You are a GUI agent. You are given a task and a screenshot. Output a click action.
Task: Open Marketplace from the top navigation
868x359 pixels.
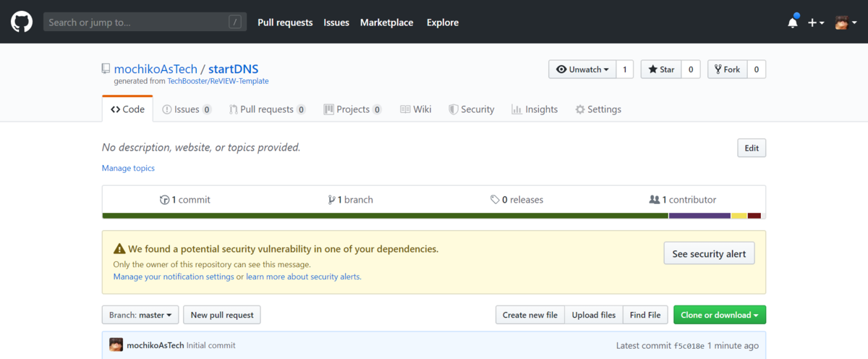coord(387,22)
